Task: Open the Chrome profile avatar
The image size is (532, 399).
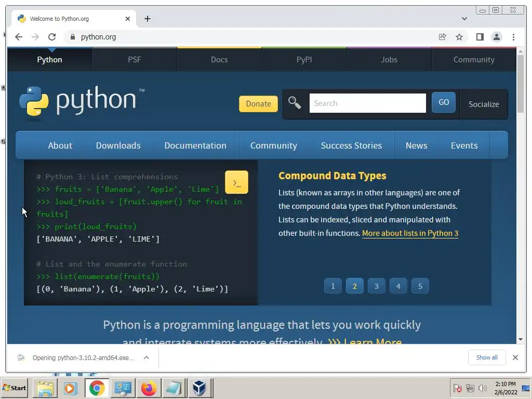Action: (497, 37)
